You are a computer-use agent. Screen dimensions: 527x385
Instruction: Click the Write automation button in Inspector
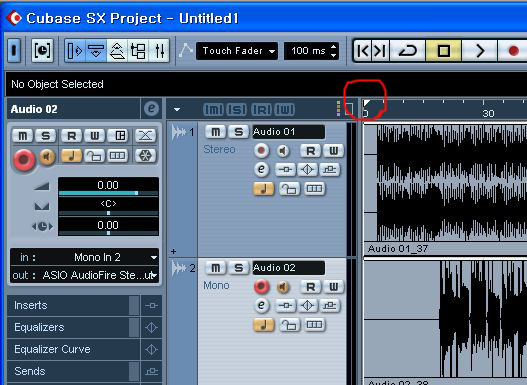click(x=94, y=136)
